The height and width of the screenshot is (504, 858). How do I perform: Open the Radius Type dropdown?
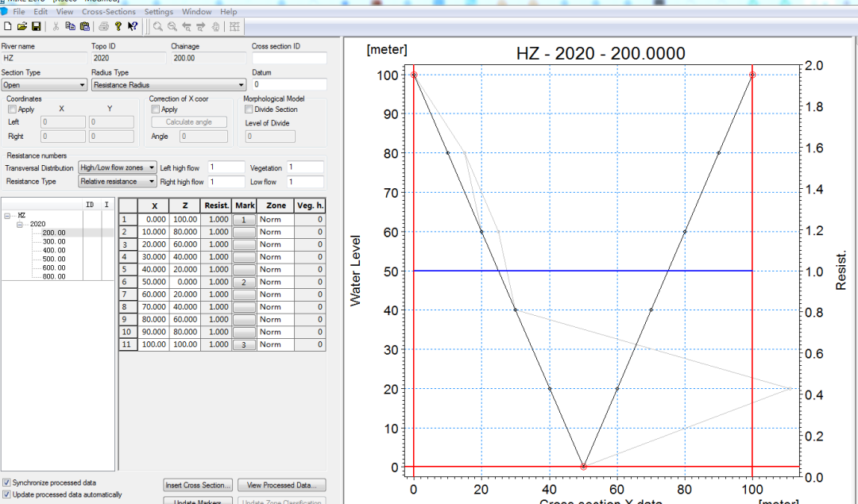pos(168,85)
